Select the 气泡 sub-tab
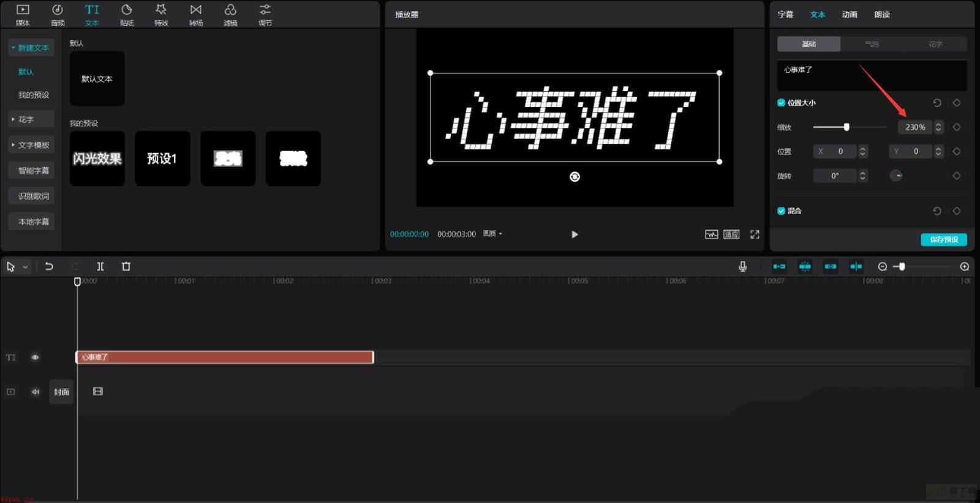Viewport: 980px width, 503px height. tap(872, 44)
